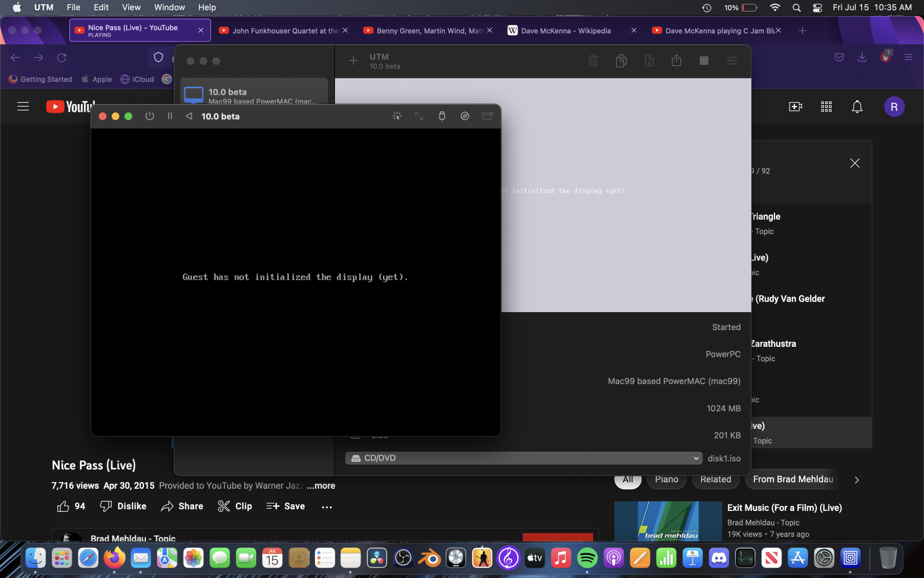Open Exit Music video thumbnail
The width and height of the screenshot is (924, 578).
[x=668, y=521]
